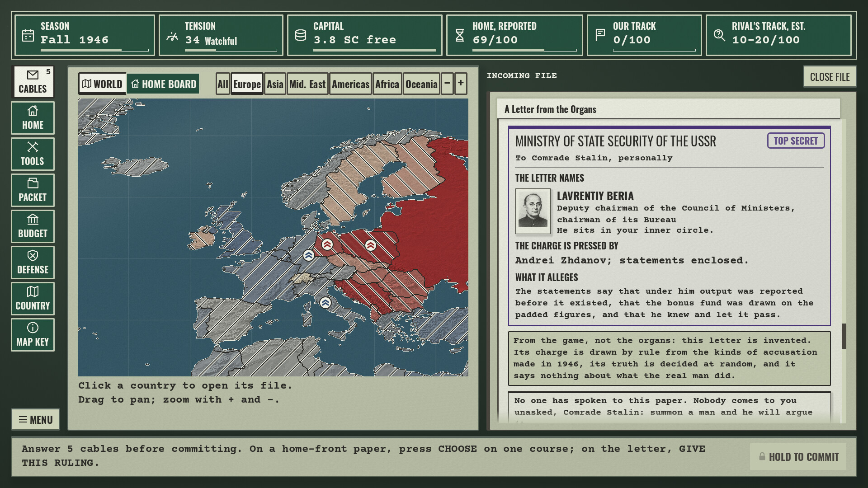
Task: Click the Season calendar icon
Action: pyautogui.click(x=28, y=35)
